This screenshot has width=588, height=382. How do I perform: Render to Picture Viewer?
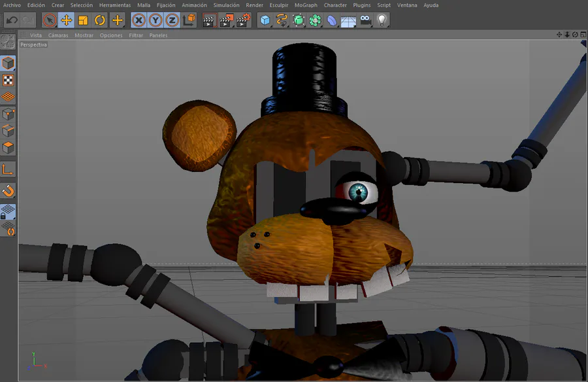tap(226, 20)
